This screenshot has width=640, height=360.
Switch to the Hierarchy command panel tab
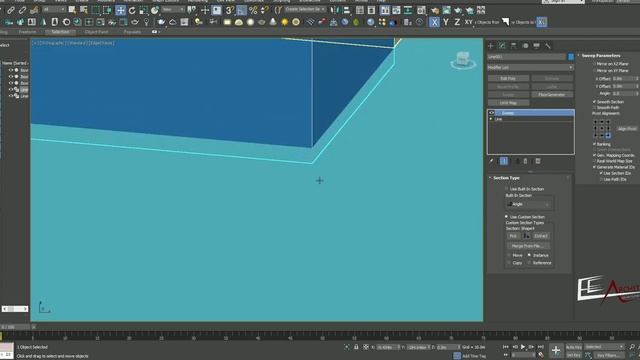coord(513,46)
